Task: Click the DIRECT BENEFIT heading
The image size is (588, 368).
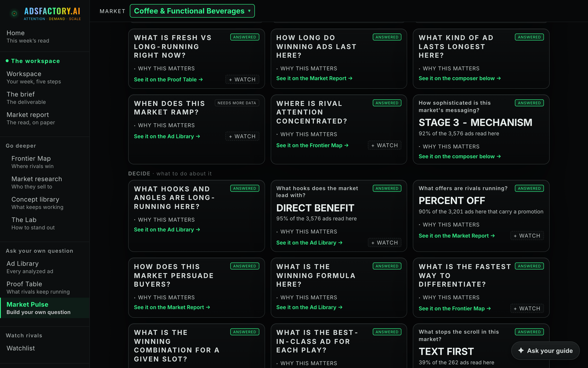Action: [x=316, y=208]
